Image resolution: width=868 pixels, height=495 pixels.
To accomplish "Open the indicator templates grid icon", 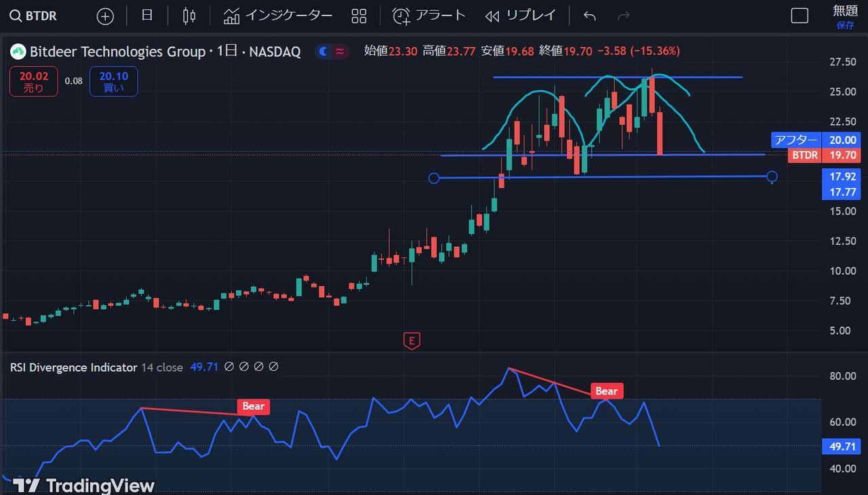I will (x=359, y=16).
